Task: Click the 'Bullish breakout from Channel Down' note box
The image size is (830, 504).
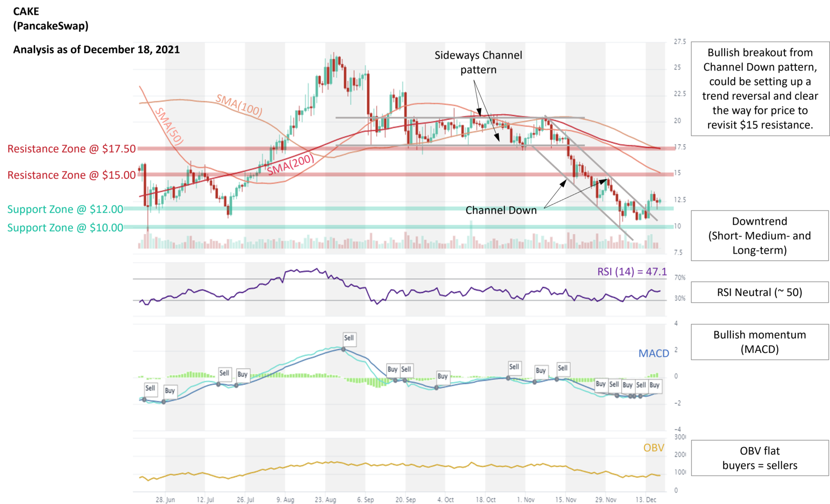Action: pos(760,89)
